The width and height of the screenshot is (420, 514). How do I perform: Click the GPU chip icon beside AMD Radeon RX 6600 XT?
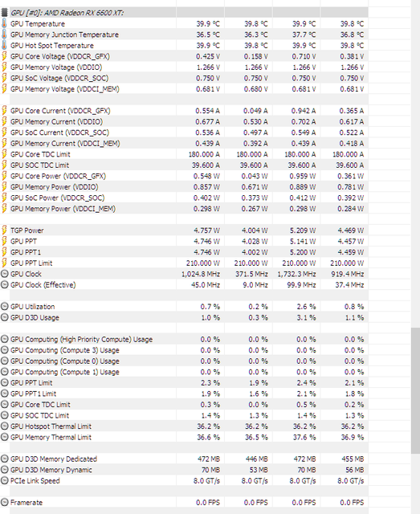coord(4,13)
